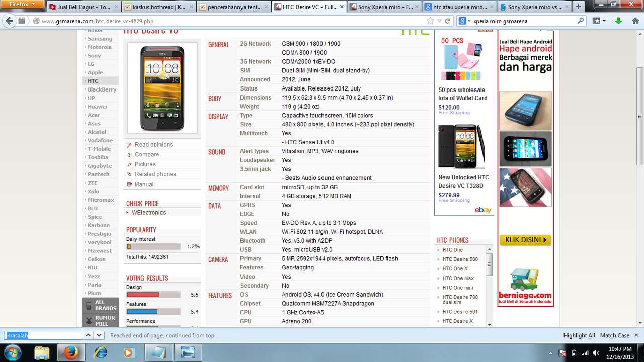Open the Read opinions link
Image resolution: width=644 pixels, height=362 pixels.
(153, 145)
